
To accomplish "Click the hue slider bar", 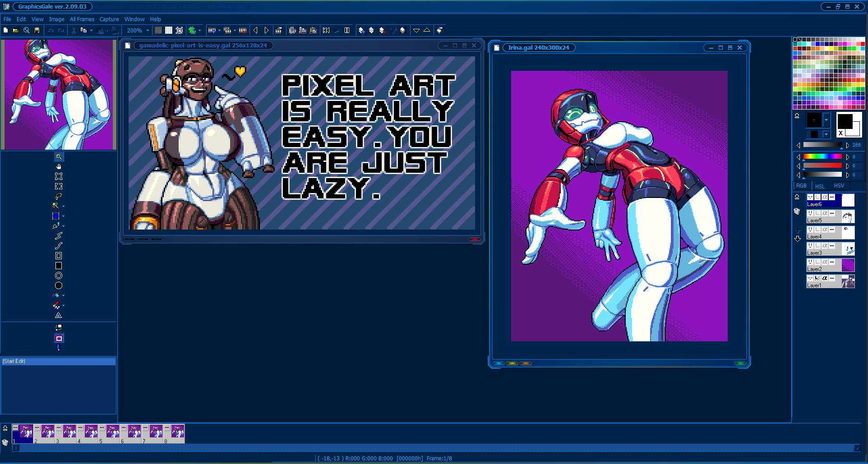I will pyautogui.click(x=822, y=156).
